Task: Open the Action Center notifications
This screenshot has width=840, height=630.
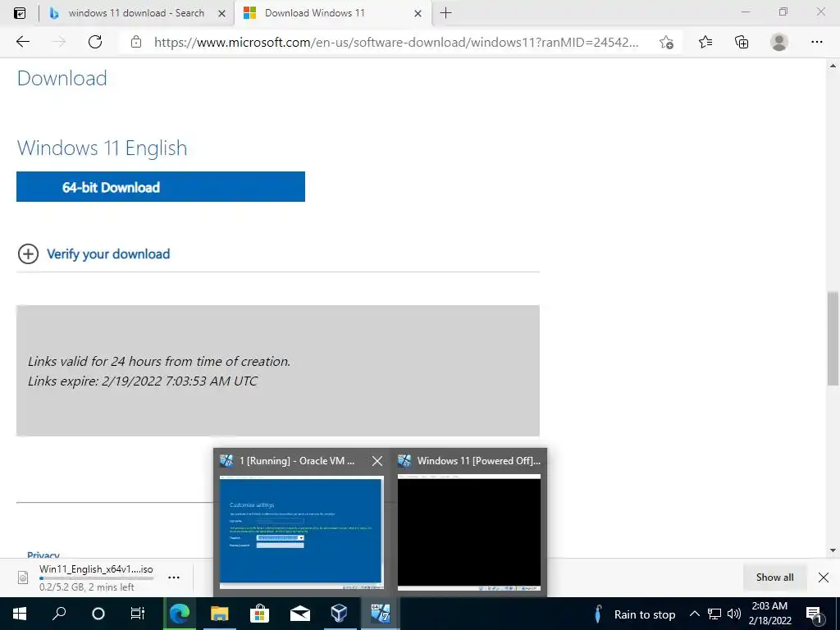Action: tap(814, 614)
